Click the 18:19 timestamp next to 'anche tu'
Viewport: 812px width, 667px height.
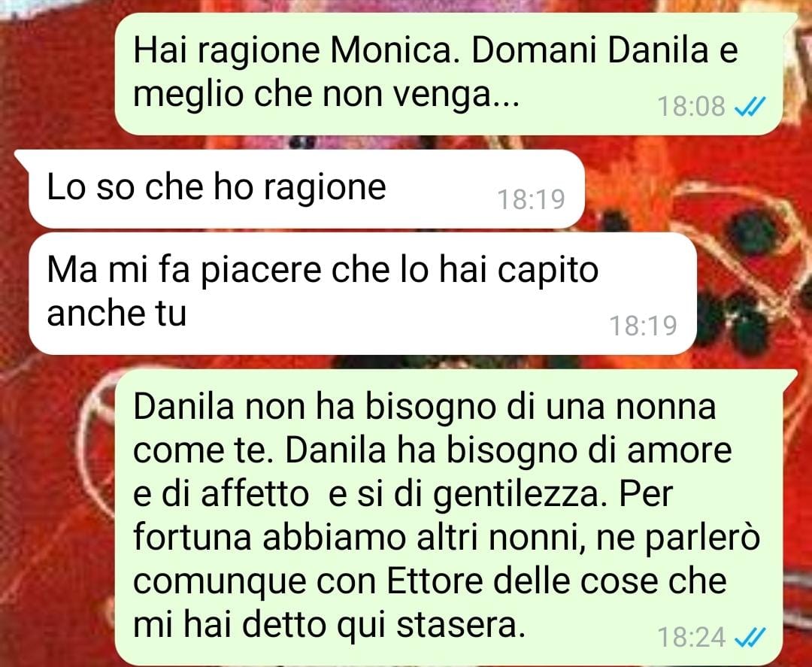(x=643, y=326)
